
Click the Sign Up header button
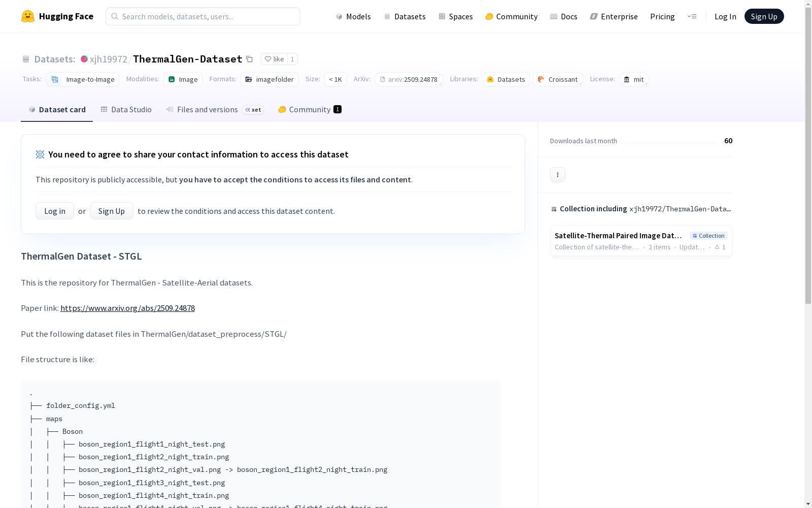(764, 16)
